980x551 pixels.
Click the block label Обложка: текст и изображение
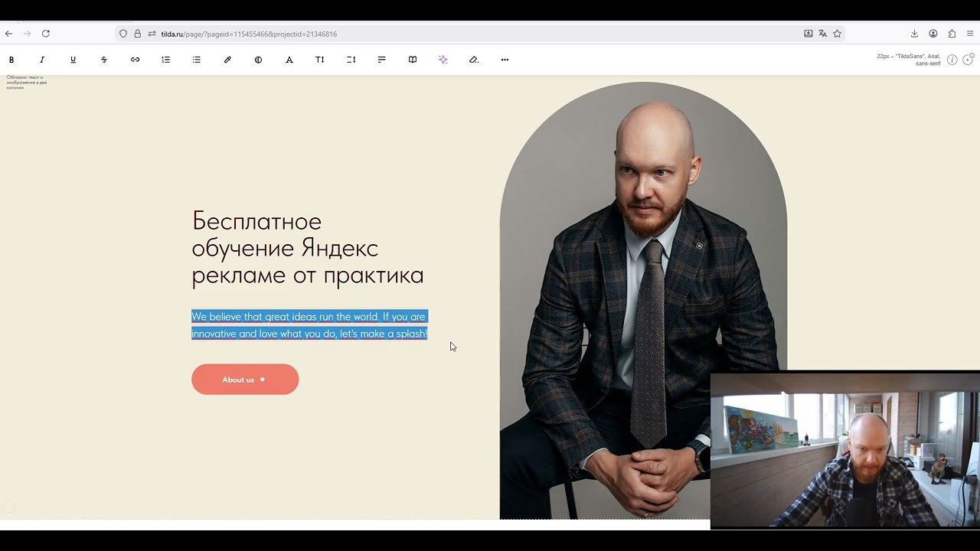[27, 83]
